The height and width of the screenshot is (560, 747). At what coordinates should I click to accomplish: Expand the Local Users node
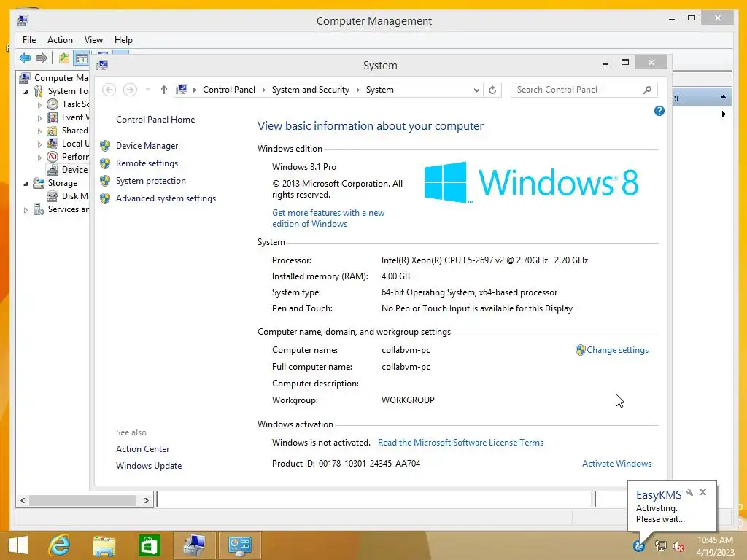[x=39, y=144]
